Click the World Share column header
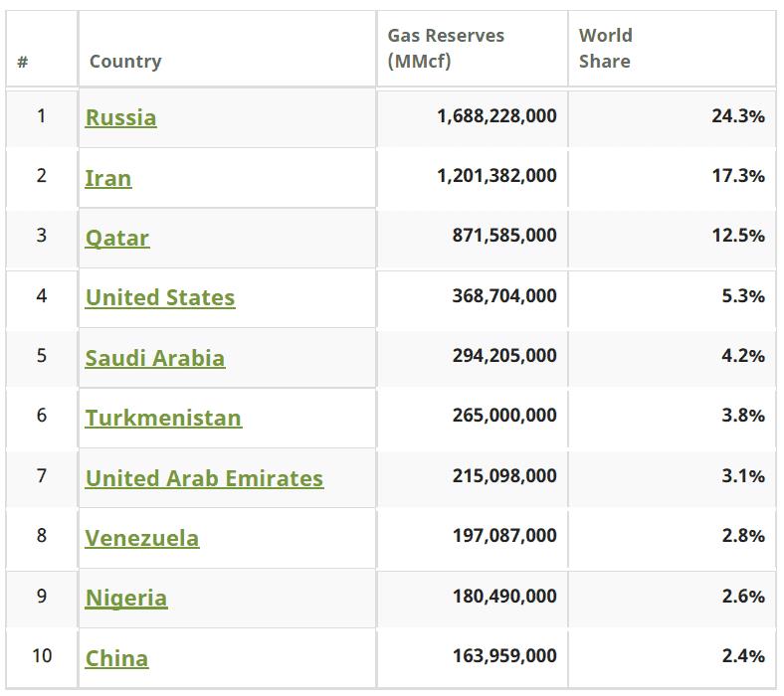Viewport: 784px width, 696px height. pyautogui.click(x=605, y=48)
